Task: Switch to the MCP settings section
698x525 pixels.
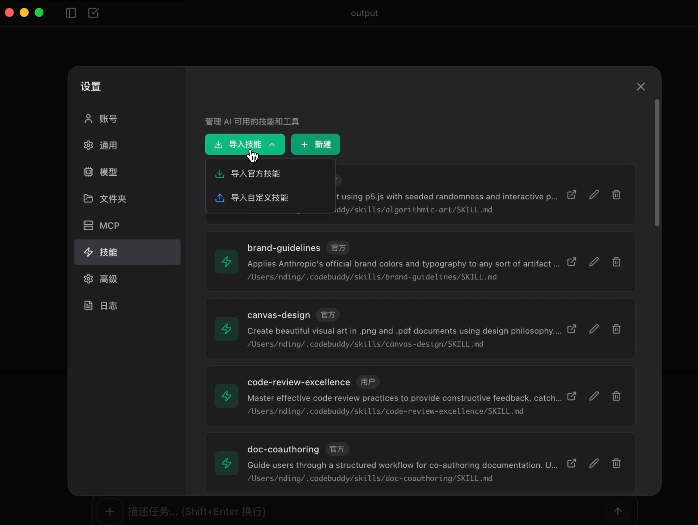Action: (109, 226)
